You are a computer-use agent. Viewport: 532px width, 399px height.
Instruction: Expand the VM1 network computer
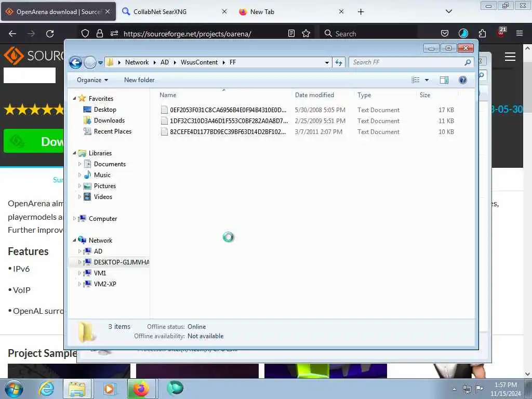point(79,273)
